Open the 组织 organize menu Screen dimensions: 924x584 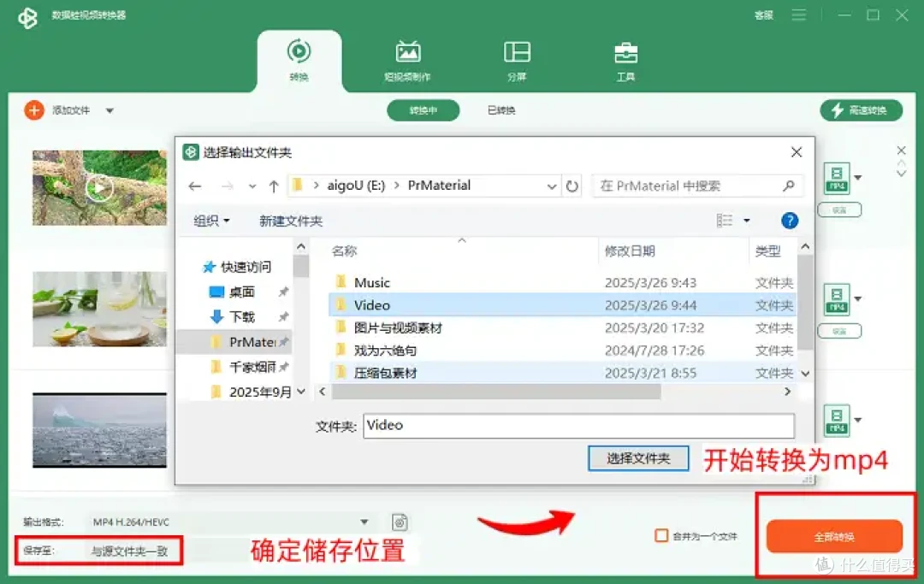(x=211, y=221)
